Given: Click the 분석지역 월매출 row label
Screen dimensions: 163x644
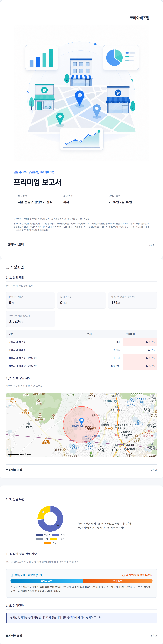Looking at the screenshot, I should pos(17,350).
